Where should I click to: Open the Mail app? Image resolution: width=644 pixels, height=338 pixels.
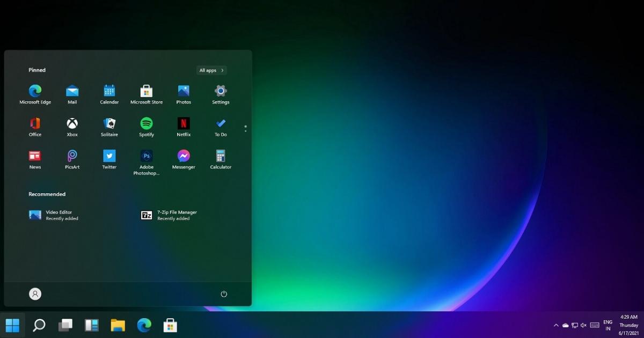[x=72, y=91]
